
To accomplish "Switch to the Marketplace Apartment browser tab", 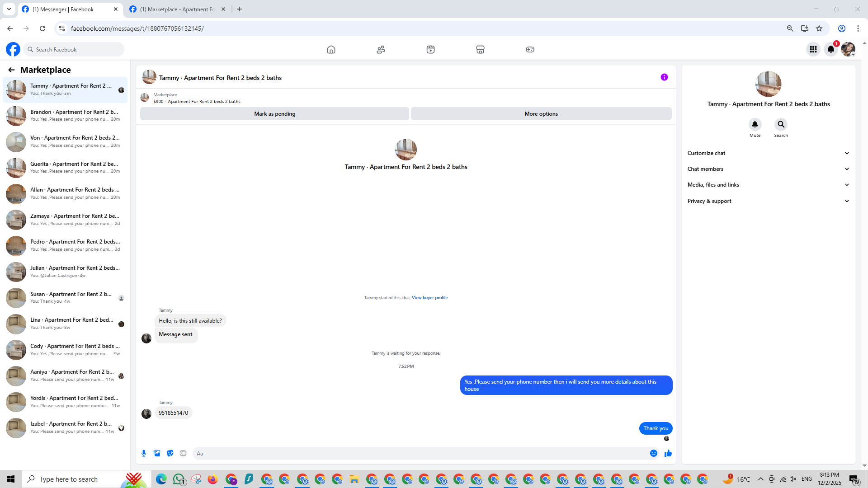I will tap(177, 9).
